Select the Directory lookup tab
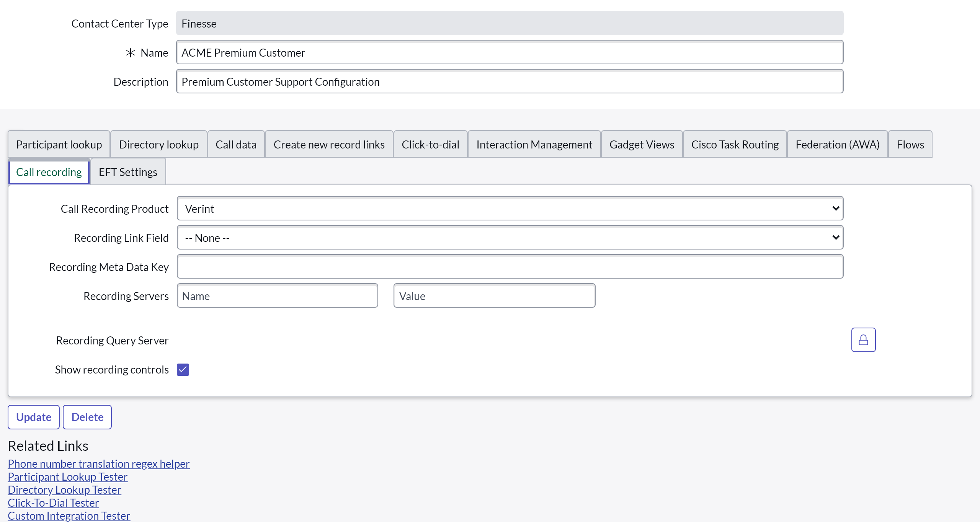The image size is (980, 522). 158,144
